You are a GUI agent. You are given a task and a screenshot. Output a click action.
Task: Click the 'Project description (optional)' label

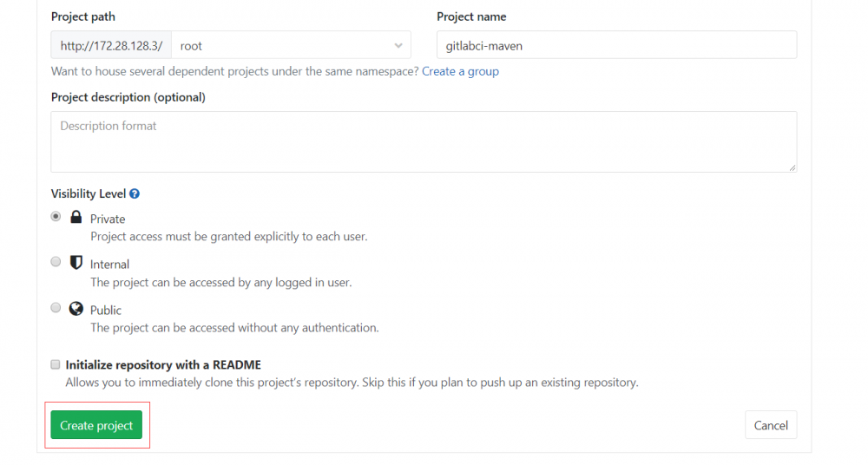coord(128,97)
